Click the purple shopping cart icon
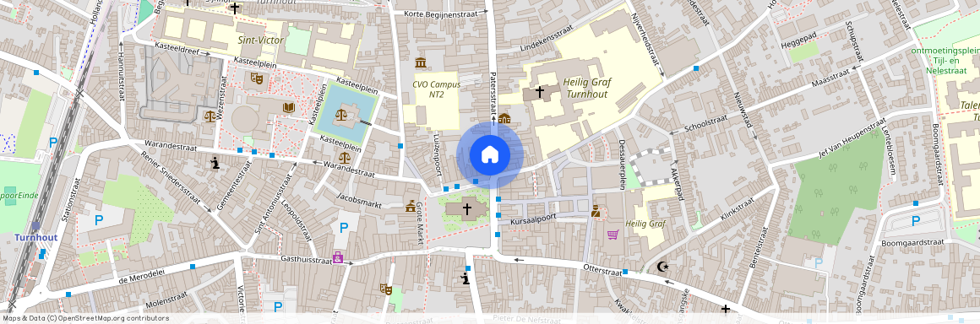The width and height of the screenshot is (980, 324). tap(612, 235)
